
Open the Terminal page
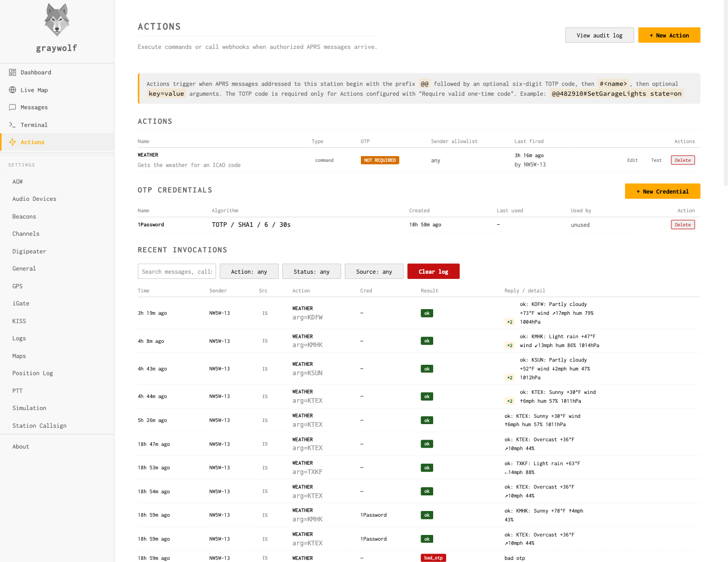[57, 125]
